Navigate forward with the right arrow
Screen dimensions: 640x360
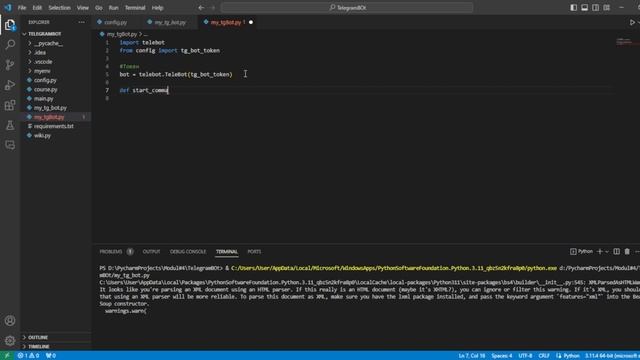coord(212,7)
